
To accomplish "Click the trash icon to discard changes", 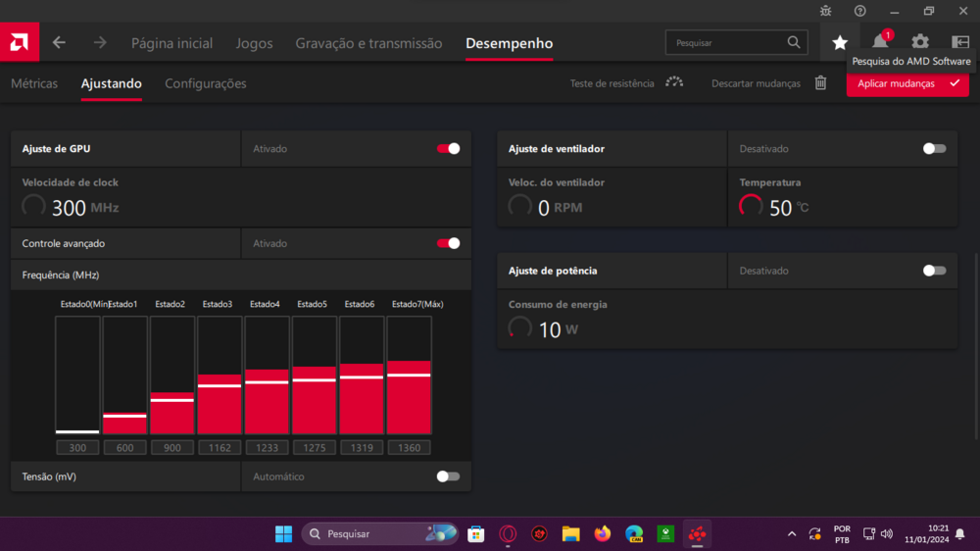I will coord(820,83).
